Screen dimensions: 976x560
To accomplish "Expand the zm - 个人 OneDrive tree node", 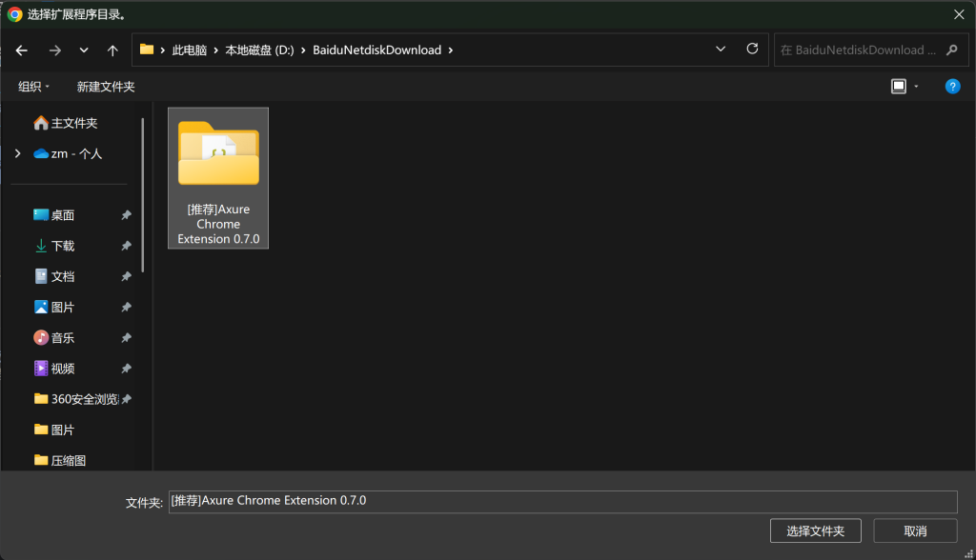I will [17, 153].
